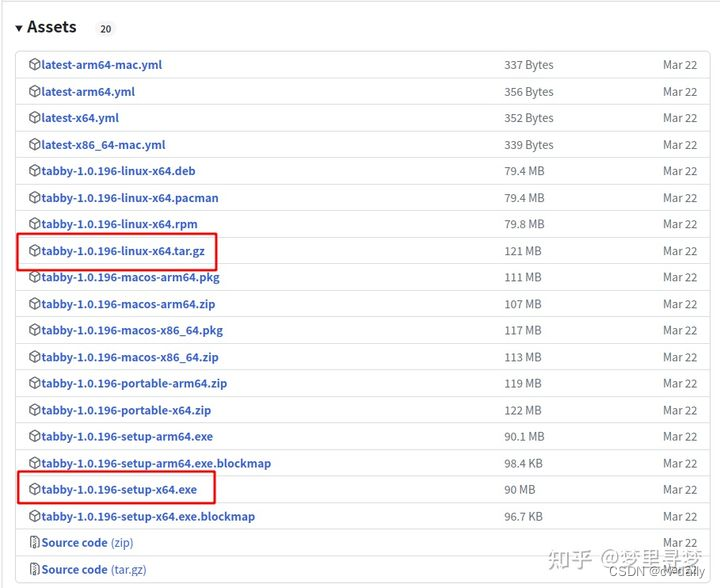
Task: Click package icon beside latest-arm64.yml
Action: pos(34,91)
